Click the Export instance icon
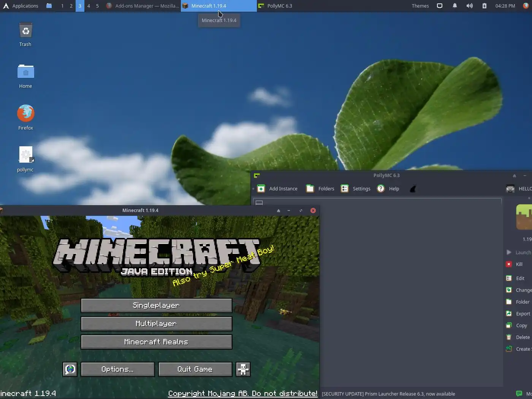 tap(509, 313)
